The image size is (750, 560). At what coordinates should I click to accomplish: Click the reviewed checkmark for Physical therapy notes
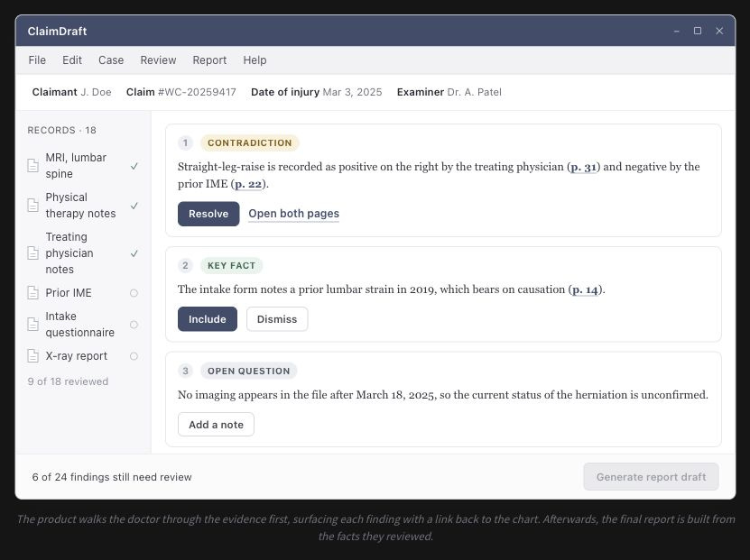click(134, 206)
